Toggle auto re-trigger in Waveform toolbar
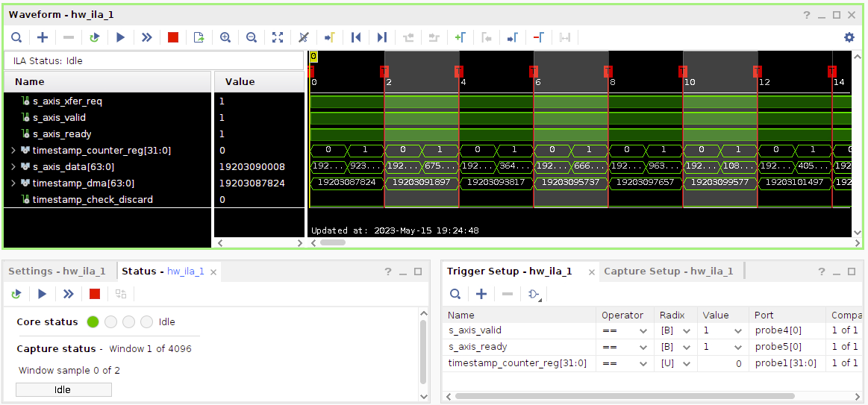This screenshot has height=405, width=868. (x=94, y=37)
